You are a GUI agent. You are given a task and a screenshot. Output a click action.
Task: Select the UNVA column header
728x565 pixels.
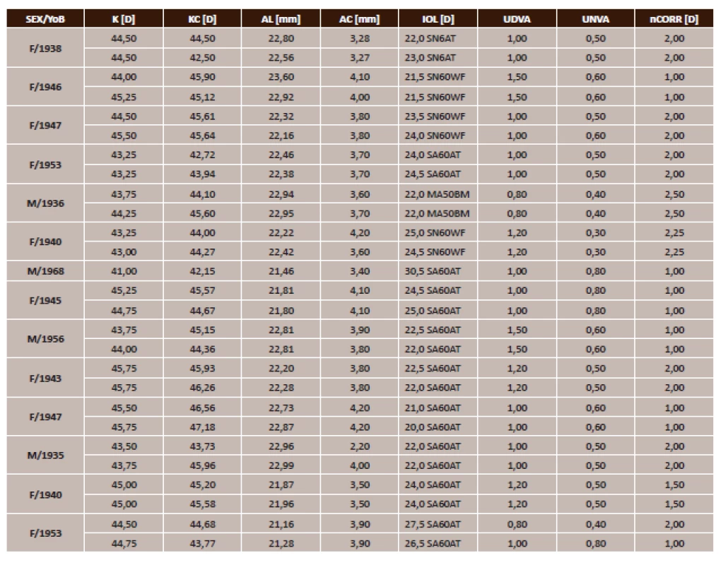tap(596, 19)
